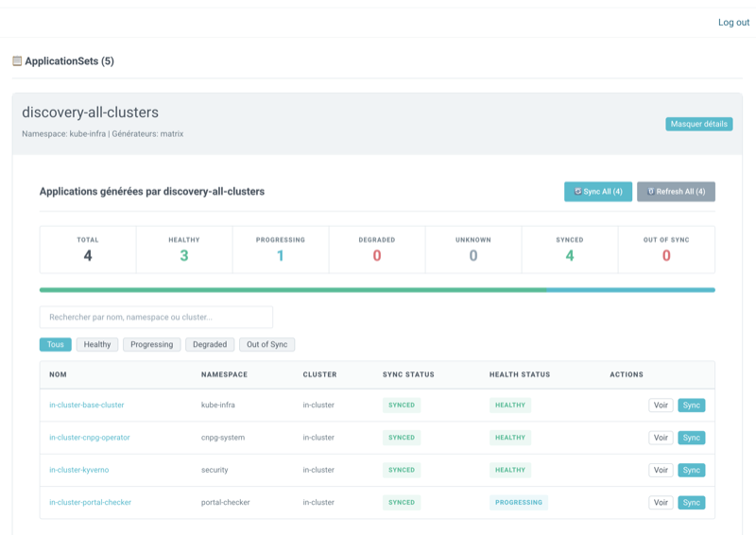This screenshot has width=756, height=535.
Task: Open in-cluster-kyverno application link
Action: [x=77, y=470]
